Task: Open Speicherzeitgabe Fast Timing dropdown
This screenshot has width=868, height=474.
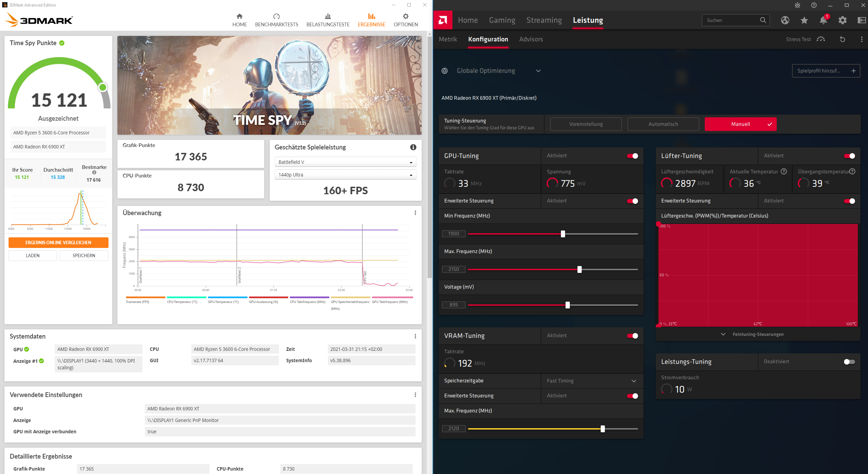Action: [x=592, y=381]
